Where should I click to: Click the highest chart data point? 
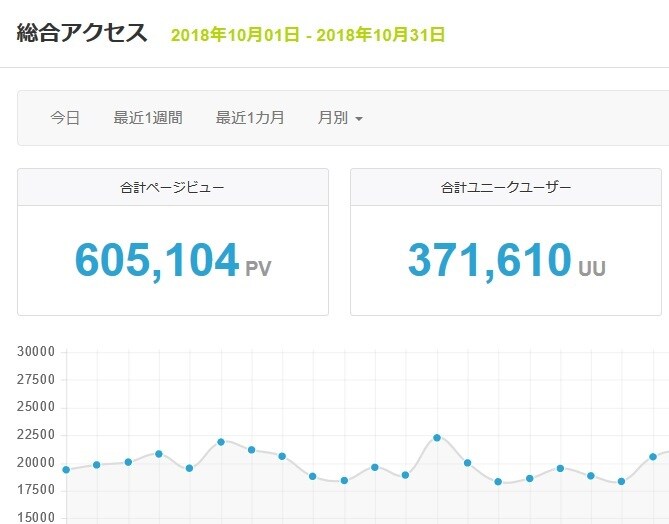click(x=436, y=438)
